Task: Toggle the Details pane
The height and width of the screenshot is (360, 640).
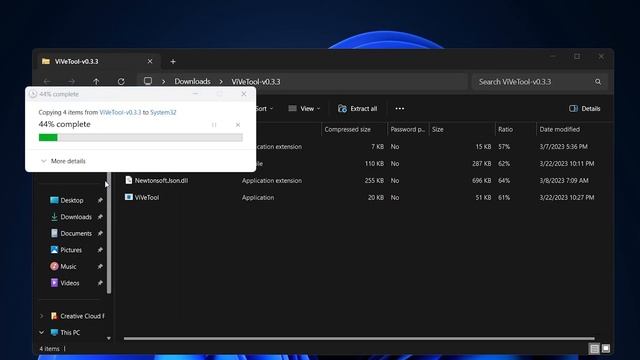Action: pyautogui.click(x=584, y=109)
